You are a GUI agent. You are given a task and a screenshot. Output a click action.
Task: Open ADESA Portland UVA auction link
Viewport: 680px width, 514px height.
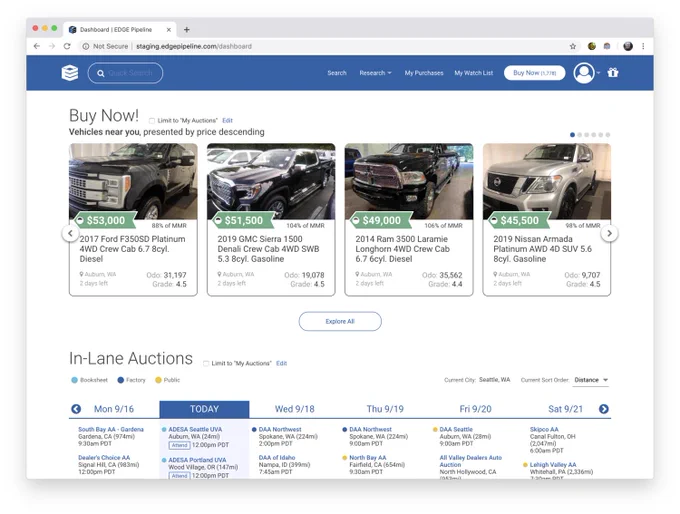pyautogui.click(x=197, y=460)
